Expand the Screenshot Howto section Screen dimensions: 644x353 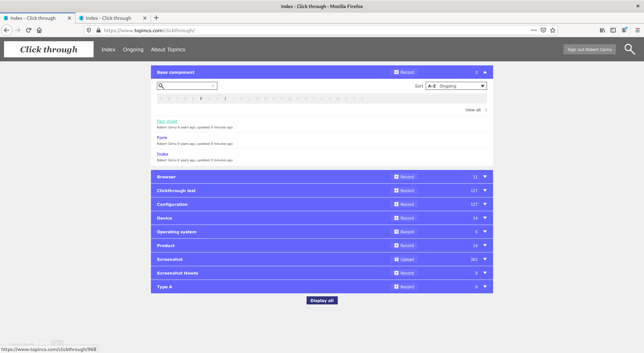(485, 273)
